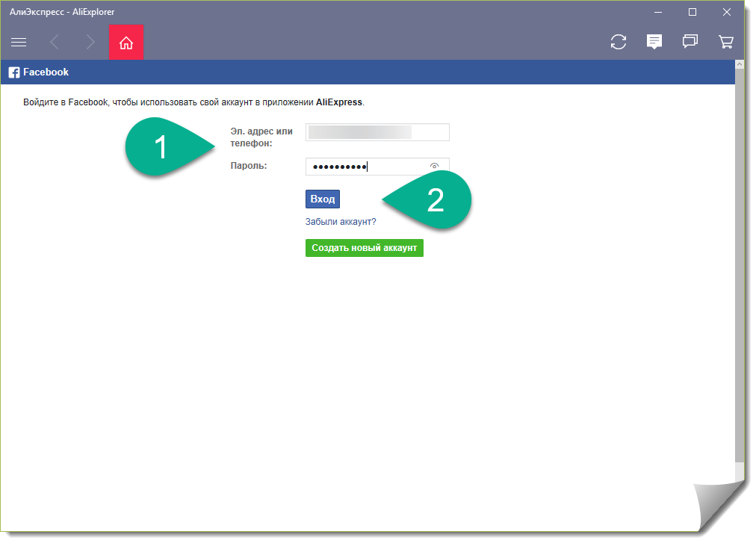Refresh the page with the reload icon
The height and width of the screenshot is (543, 756).
coord(619,43)
